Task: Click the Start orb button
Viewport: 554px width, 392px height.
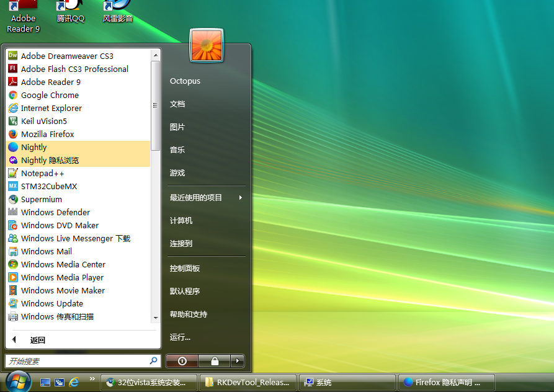Action: pos(17,380)
